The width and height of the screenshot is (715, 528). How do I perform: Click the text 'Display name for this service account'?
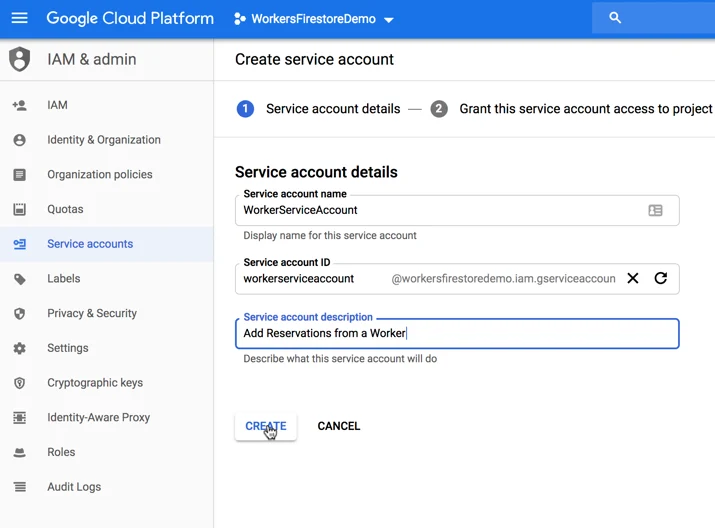pyautogui.click(x=330, y=235)
